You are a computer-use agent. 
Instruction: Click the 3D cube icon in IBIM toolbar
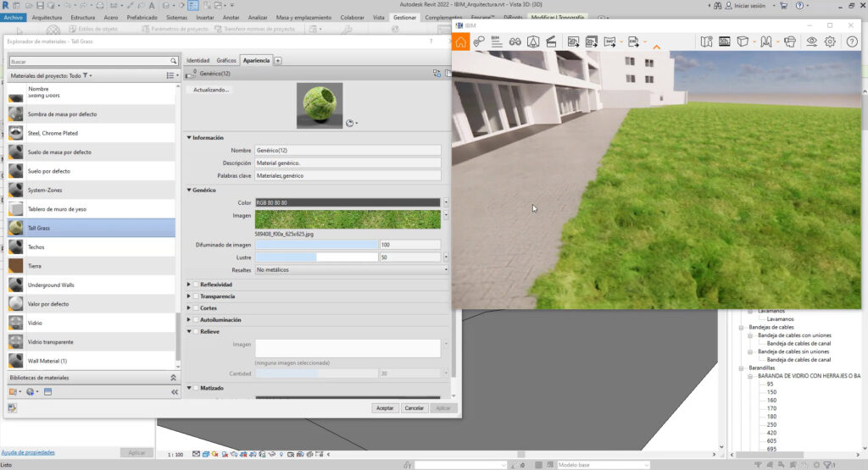click(743, 41)
